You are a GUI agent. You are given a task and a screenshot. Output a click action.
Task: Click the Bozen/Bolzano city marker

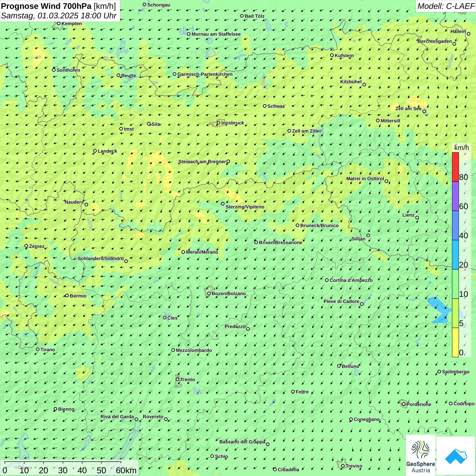209,293
